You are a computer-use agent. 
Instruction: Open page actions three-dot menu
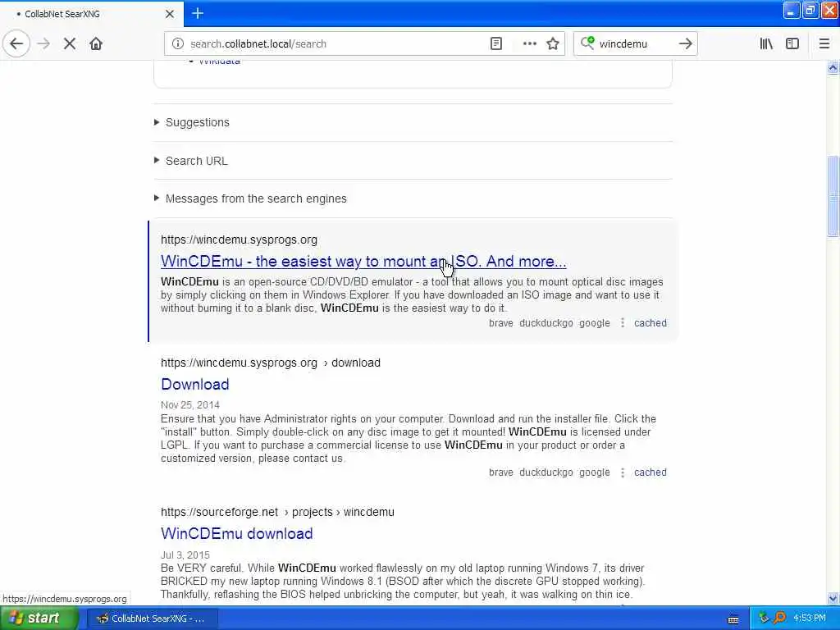pyautogui.click(x=529, y=43)
